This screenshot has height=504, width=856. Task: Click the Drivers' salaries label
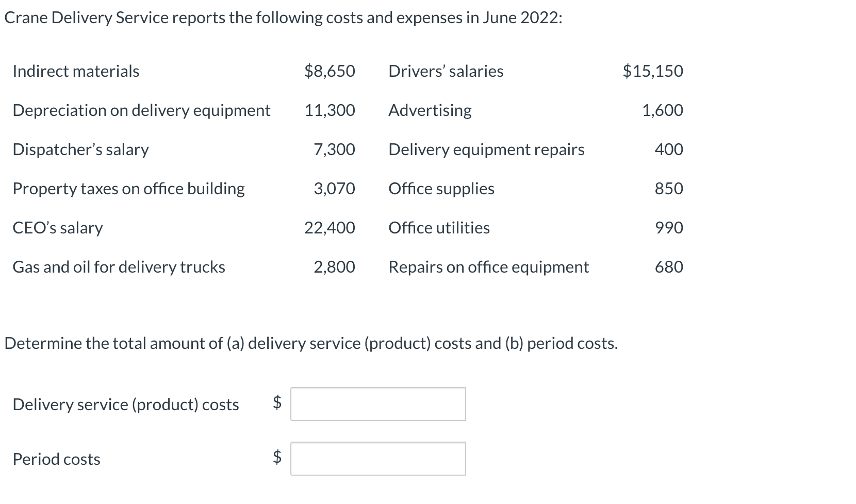[446, 72]
